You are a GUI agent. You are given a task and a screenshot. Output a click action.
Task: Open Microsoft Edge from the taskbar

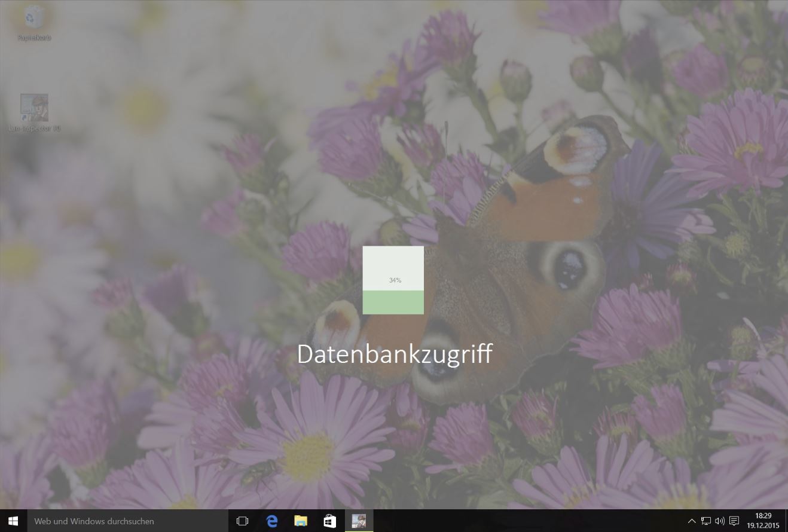(x=272, y=521)
